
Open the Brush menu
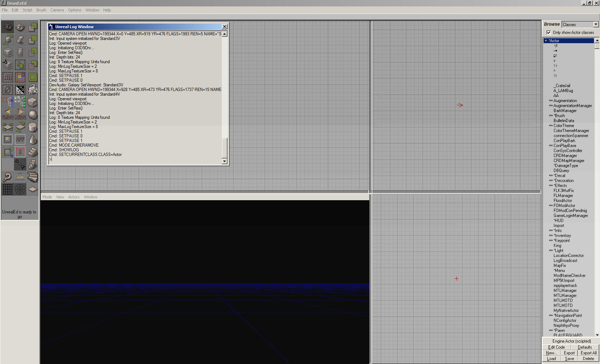coord(41,10)
